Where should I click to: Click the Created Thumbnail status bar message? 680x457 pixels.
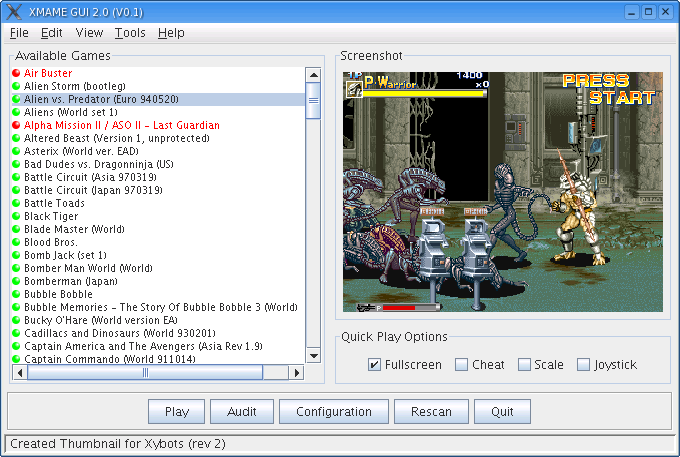pyautogui.click(x=118, y=444)
